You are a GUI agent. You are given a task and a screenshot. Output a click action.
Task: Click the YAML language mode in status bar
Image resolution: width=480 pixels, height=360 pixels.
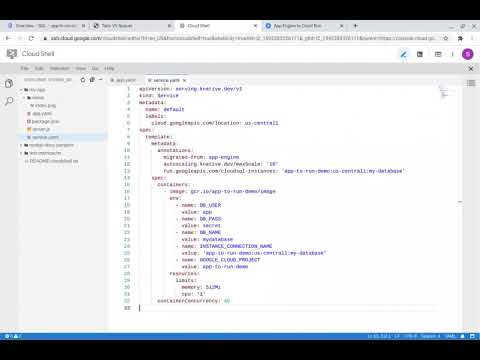(450, 336)
